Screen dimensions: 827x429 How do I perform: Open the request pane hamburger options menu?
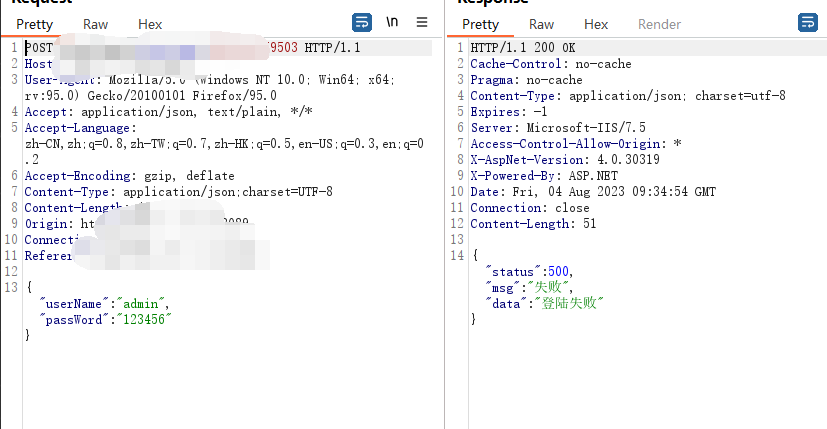click(x=422, y=22)
